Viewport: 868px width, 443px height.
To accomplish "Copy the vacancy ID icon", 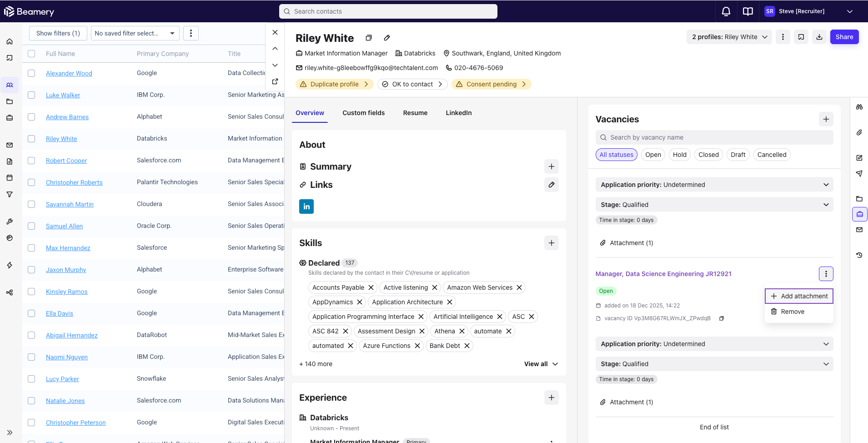I will pos(721,318).
